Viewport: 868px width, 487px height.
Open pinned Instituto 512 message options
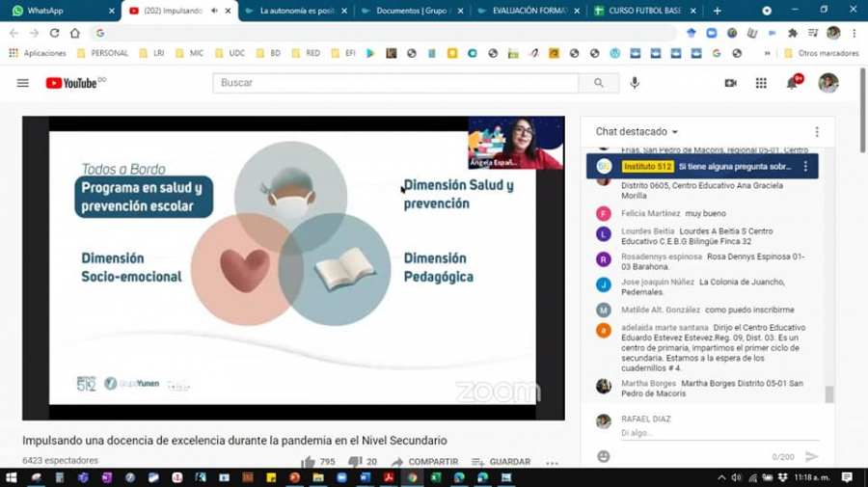[806, 167]
